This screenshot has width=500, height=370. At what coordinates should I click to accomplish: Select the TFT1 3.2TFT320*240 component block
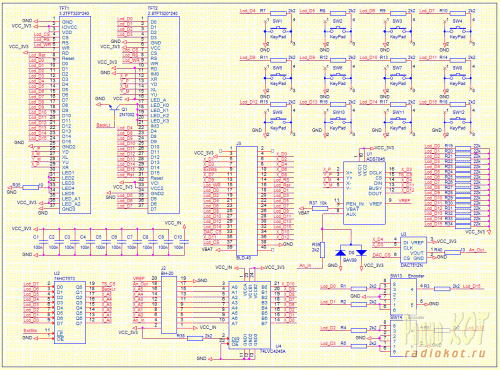75,115
